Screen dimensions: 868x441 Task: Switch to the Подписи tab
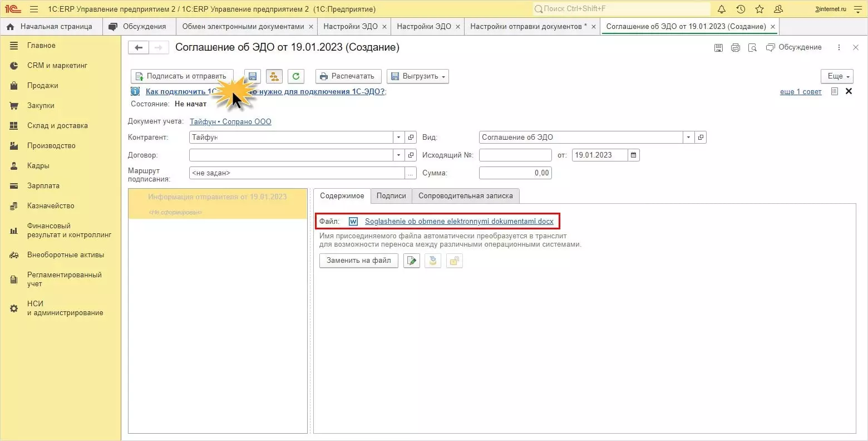391,196
